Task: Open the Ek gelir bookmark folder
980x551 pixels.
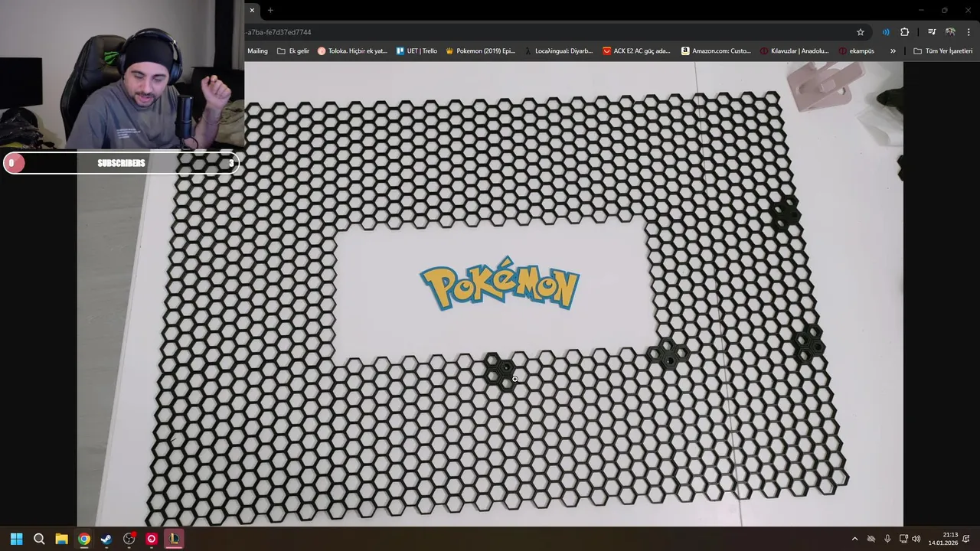Action: pos(293,51)
